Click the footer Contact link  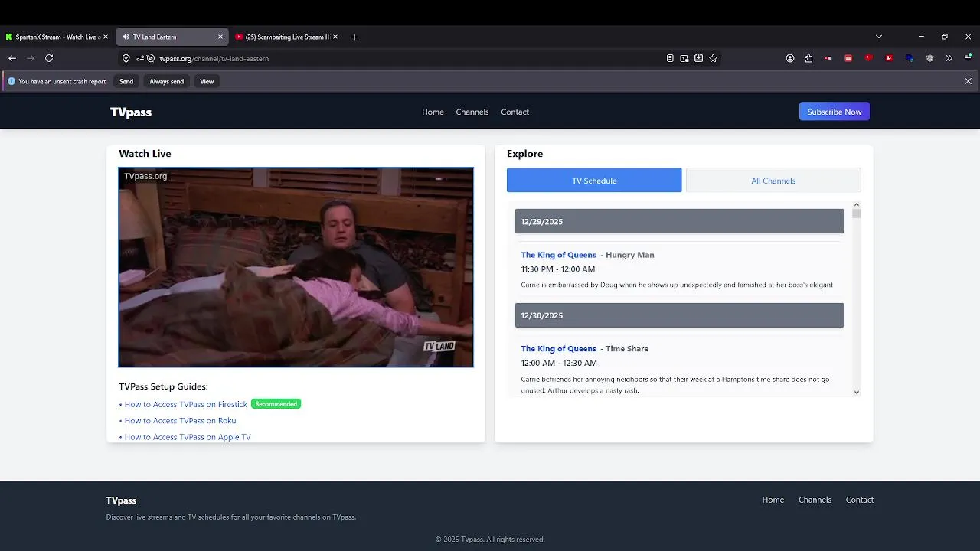pyautogui.click(x=860, y=500)
